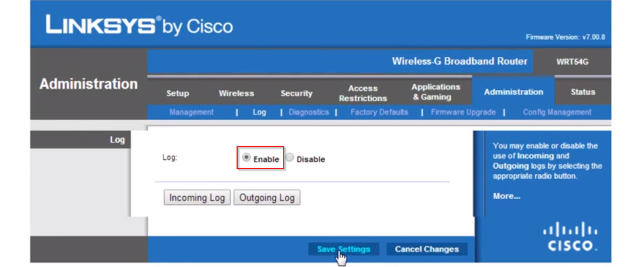This screenshot has width=644, height=267.
Task: Go to the Security tab
Action: click(296, 93)
